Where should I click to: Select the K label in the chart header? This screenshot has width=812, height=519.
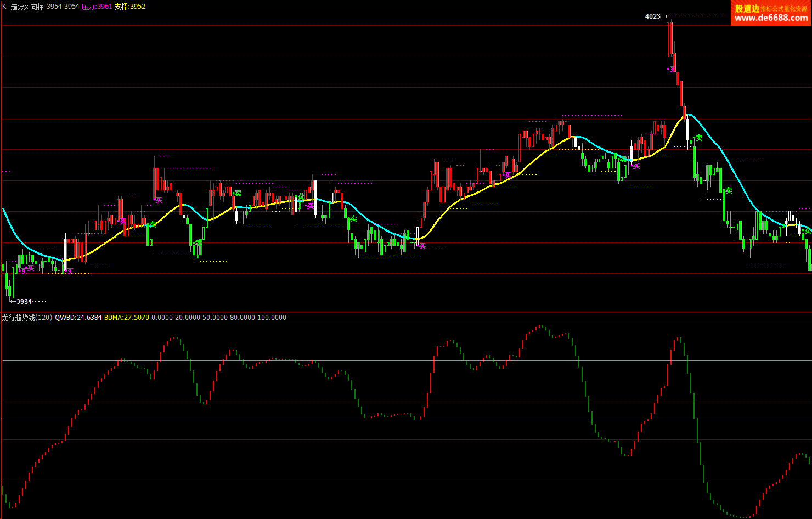click(4, 7)
